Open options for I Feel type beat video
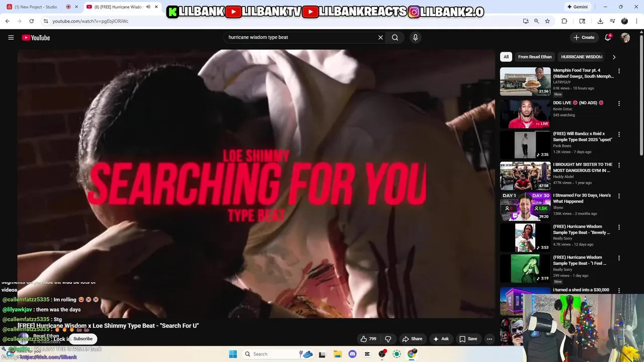 [x=619, y=258]
